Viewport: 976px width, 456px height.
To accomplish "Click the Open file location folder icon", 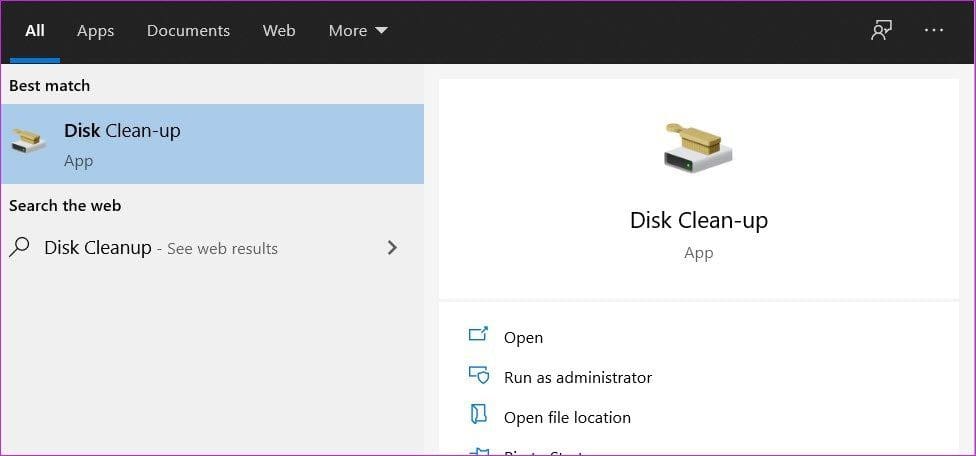I will pyautogui.click(x=478, y=414).
